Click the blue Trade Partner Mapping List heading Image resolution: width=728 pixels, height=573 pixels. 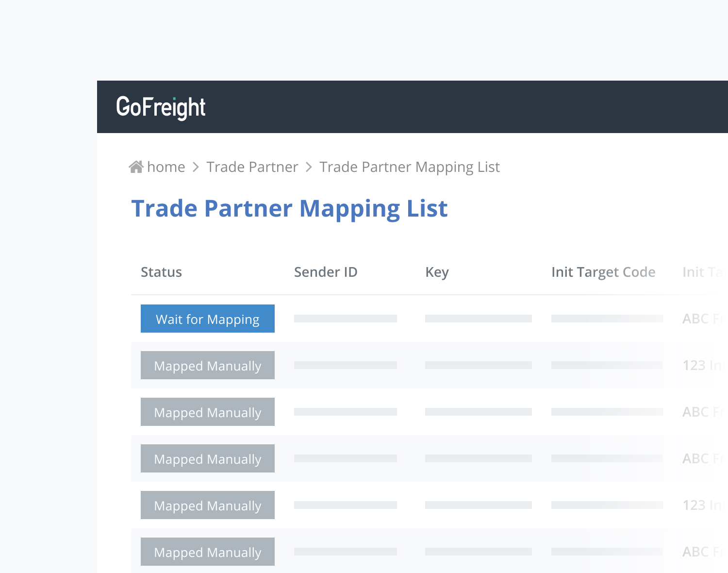[289, 209]
